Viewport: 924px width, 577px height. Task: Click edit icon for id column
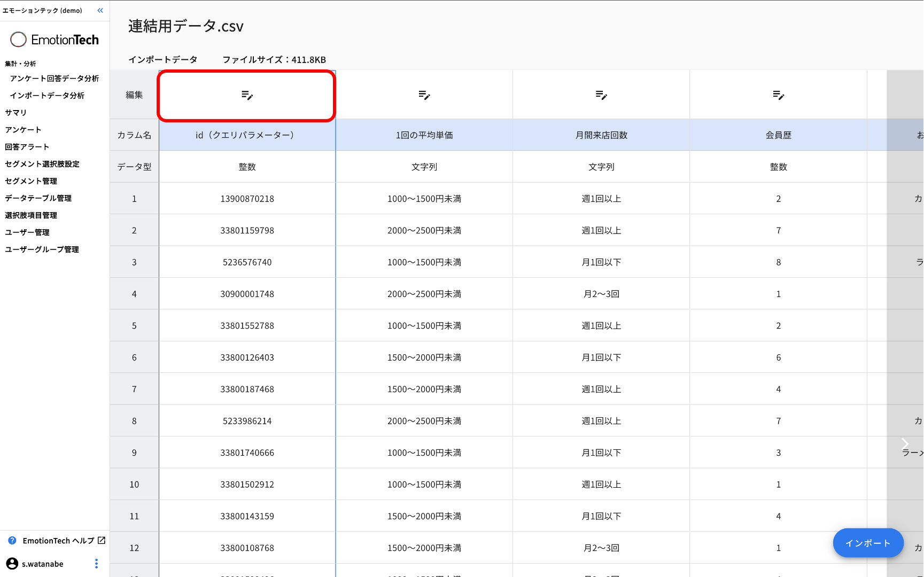[247, 95]
